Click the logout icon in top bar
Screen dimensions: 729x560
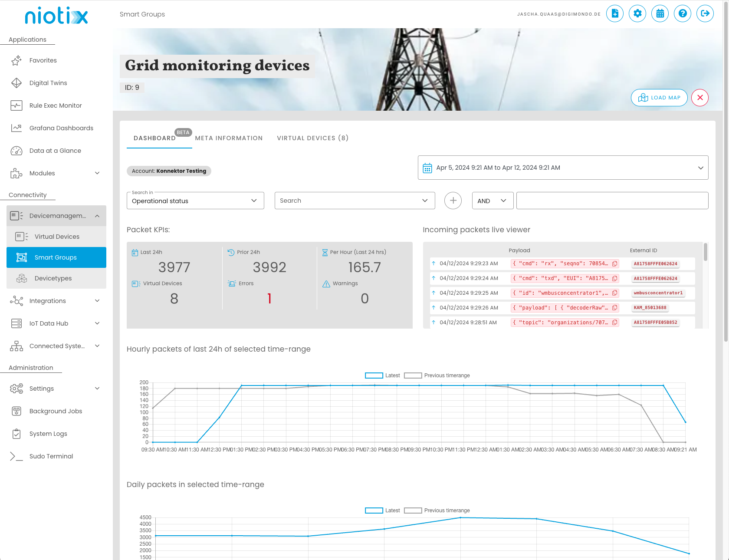[x=705, y=13]
